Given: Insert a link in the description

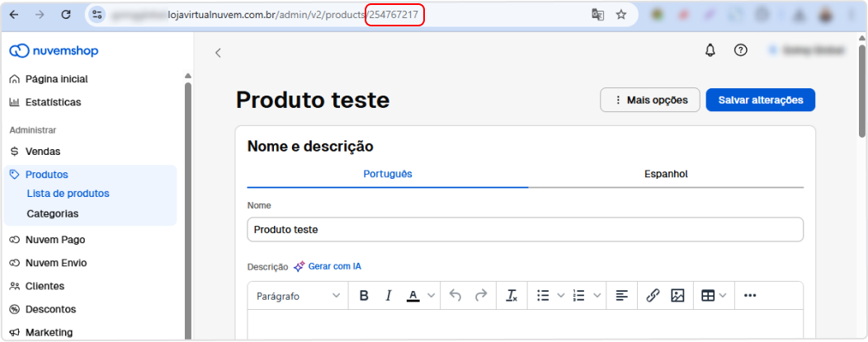Looking at the screenshot, I should (x=653, y=296).
